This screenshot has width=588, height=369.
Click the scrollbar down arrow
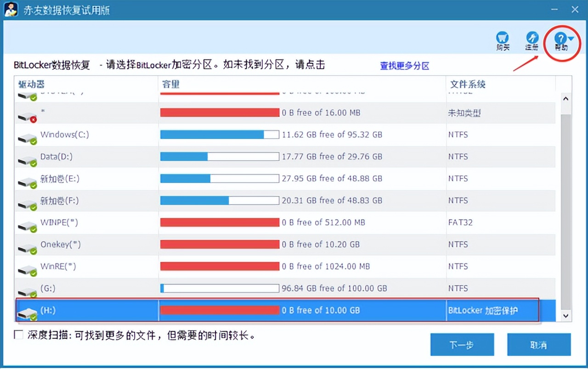[x=565, y=316]
